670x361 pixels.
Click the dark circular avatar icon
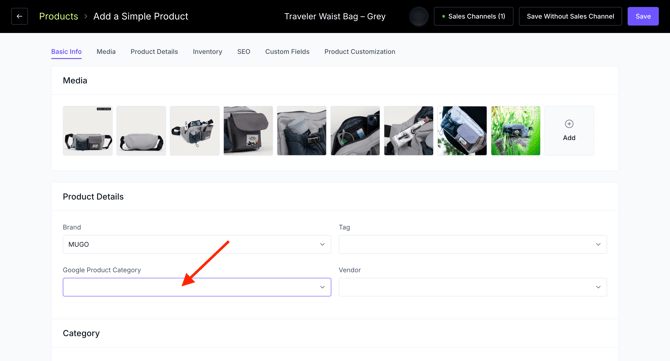click(419, 17)
